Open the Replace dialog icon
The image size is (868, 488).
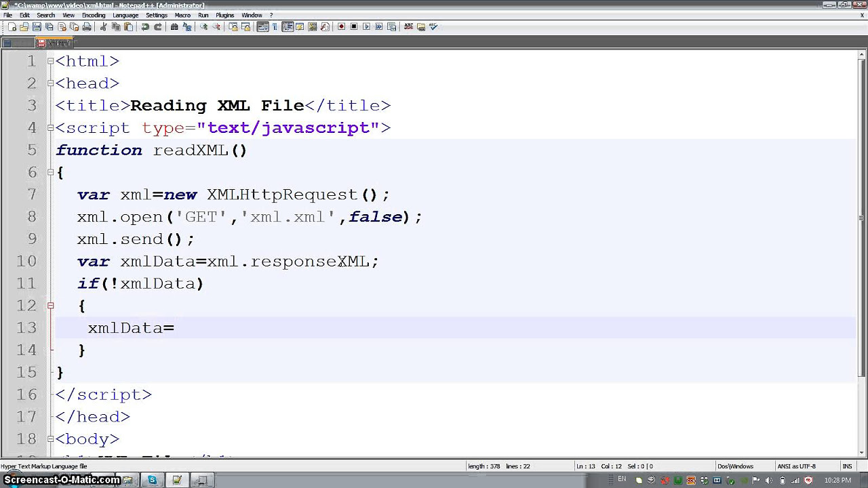click(x=186, y=27)
